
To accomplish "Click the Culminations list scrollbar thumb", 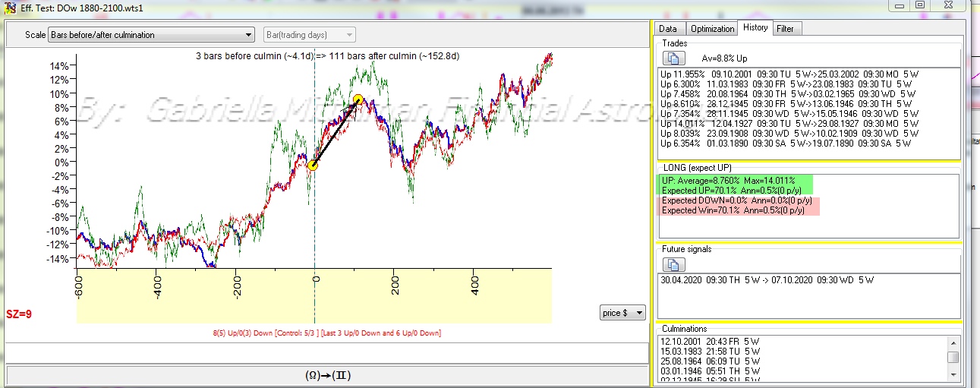I will [x=953, y=357].
